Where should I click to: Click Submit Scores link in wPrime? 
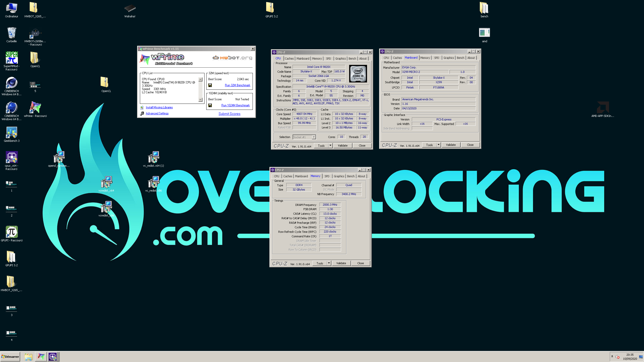229,114
